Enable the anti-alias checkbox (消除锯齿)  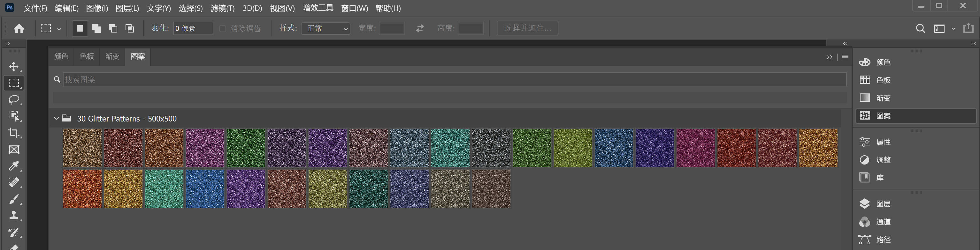tap(223, 28)
